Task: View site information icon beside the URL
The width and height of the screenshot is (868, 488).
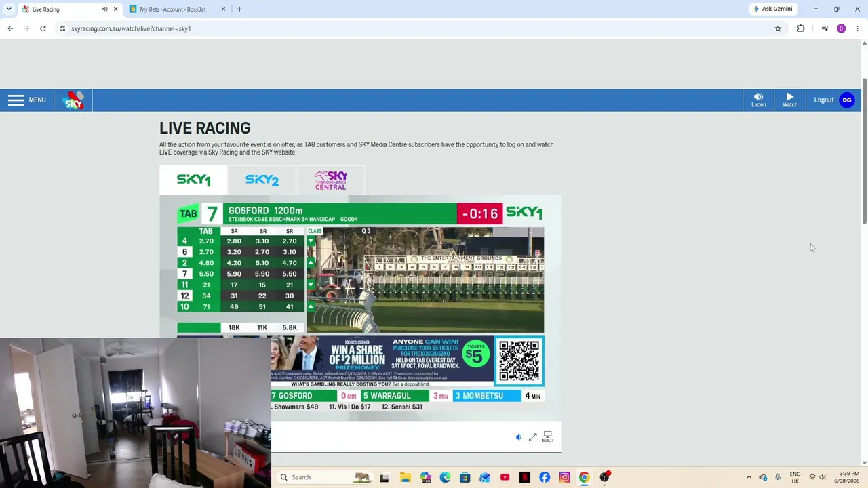Action: click(62, 28)
